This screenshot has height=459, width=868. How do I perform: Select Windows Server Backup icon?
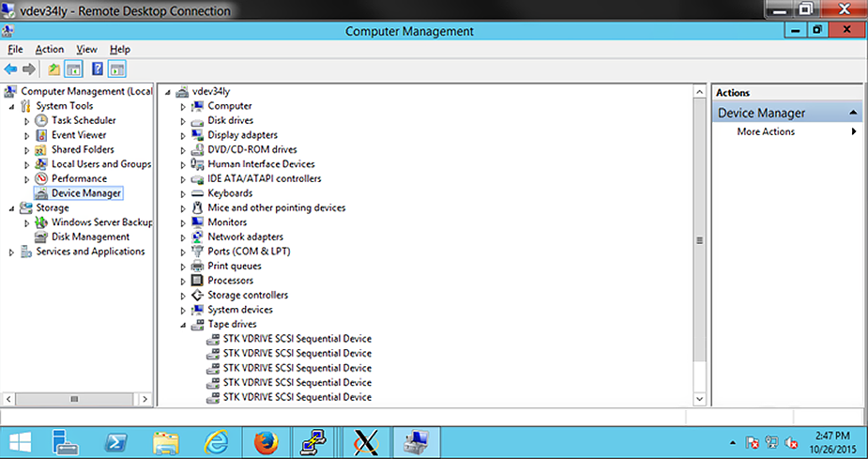(x=41, y=222)
